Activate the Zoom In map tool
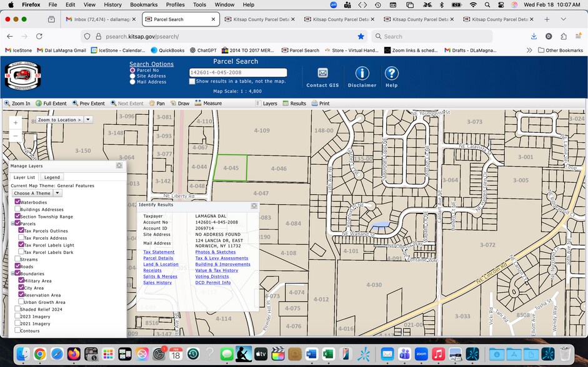 [17, 103]
